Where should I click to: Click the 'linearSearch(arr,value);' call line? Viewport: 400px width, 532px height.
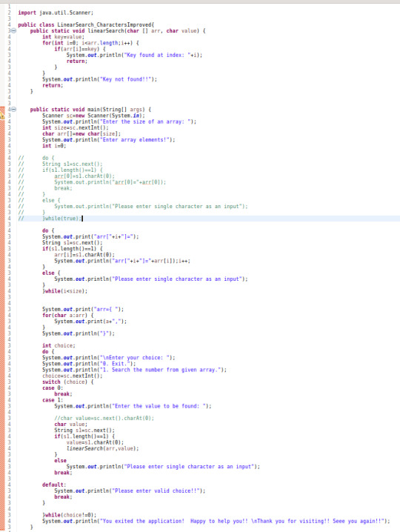[103, 448]
